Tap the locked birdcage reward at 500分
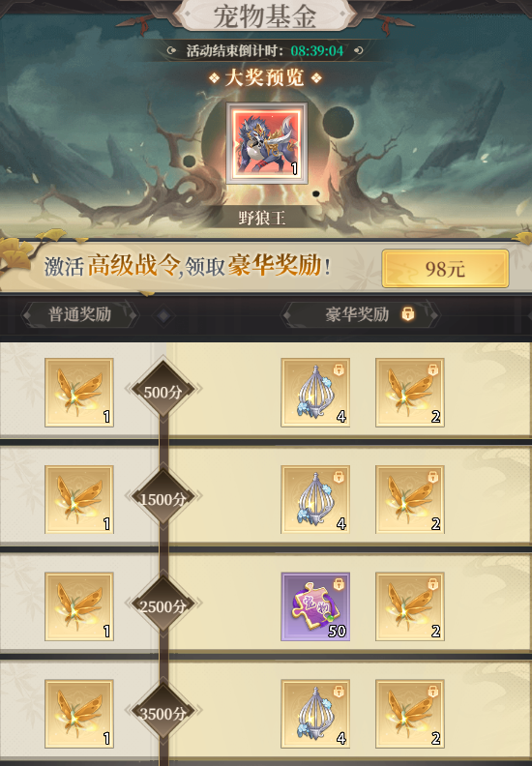532x766 pixels. [x=315, y=393]
